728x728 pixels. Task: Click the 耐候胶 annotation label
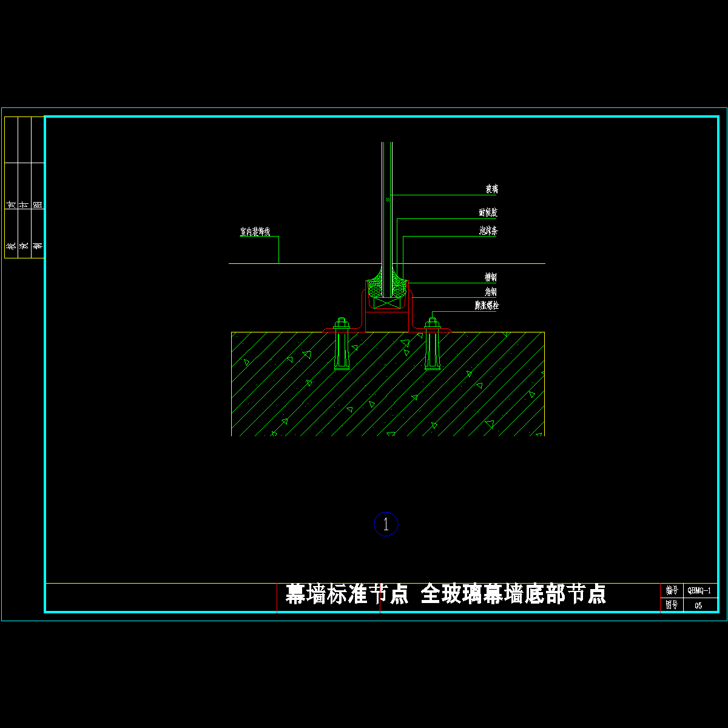[488, 213]
